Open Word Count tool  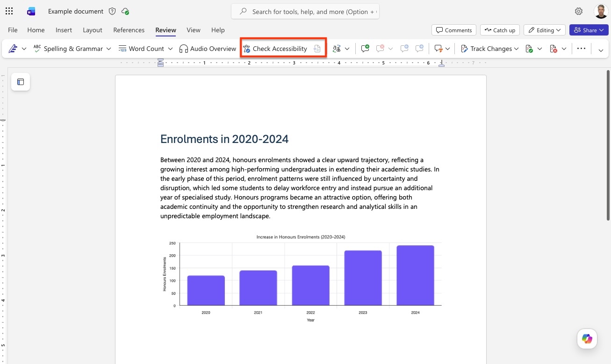click(141, 49)
